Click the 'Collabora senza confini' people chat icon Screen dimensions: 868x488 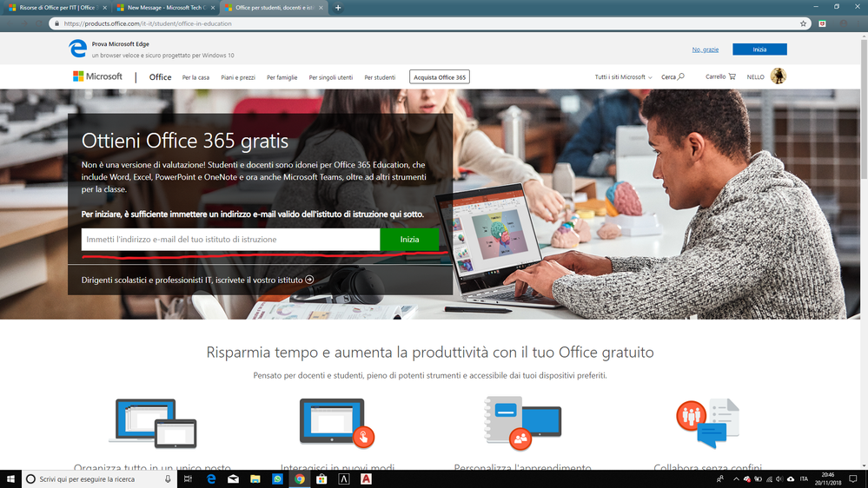(707, 423)
